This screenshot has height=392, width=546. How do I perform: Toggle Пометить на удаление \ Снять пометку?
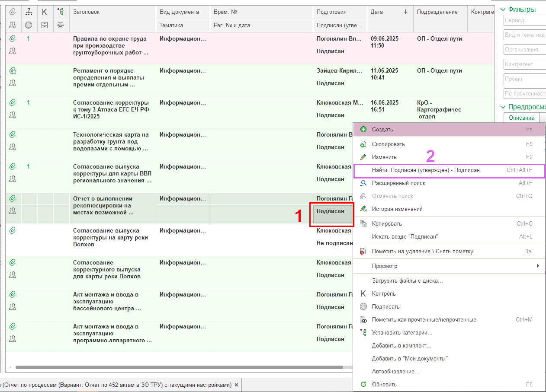(x=422, y=252)
